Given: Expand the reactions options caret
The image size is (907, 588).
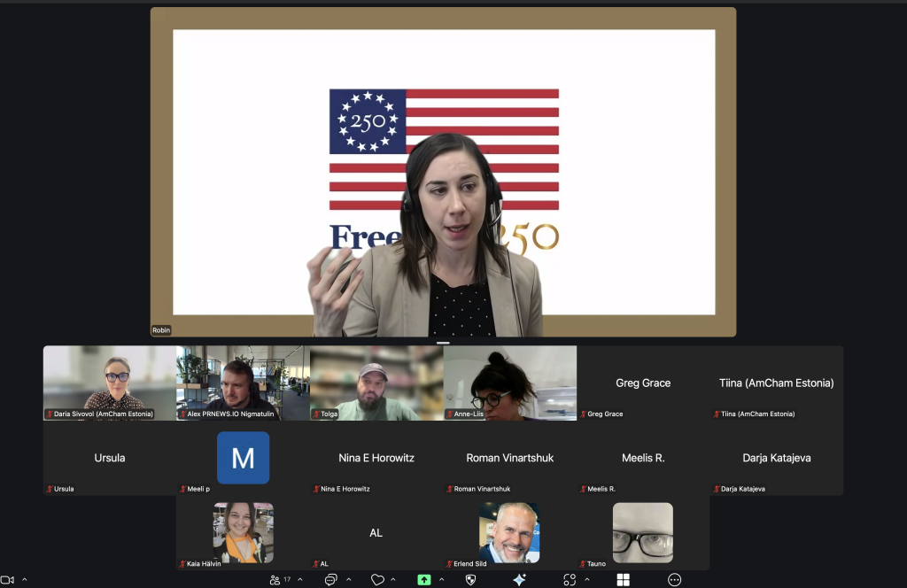Looking at the screenshot, I should point(393,580).
